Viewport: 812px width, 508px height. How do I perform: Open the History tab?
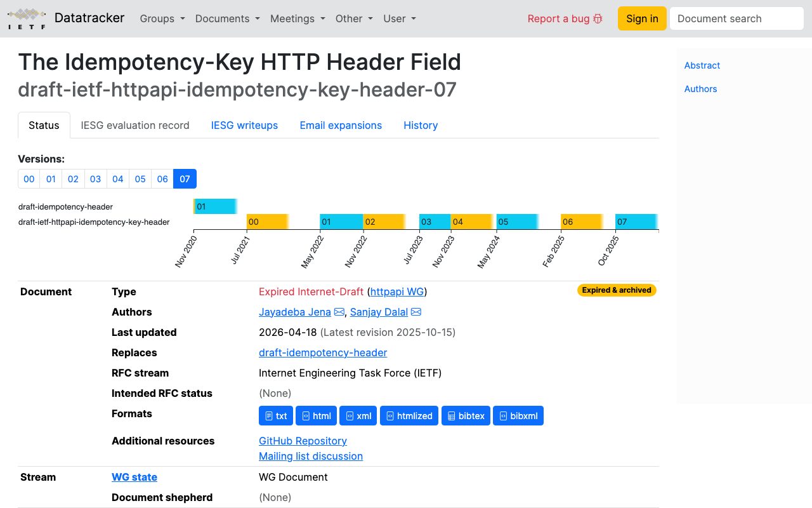(421, 125)
